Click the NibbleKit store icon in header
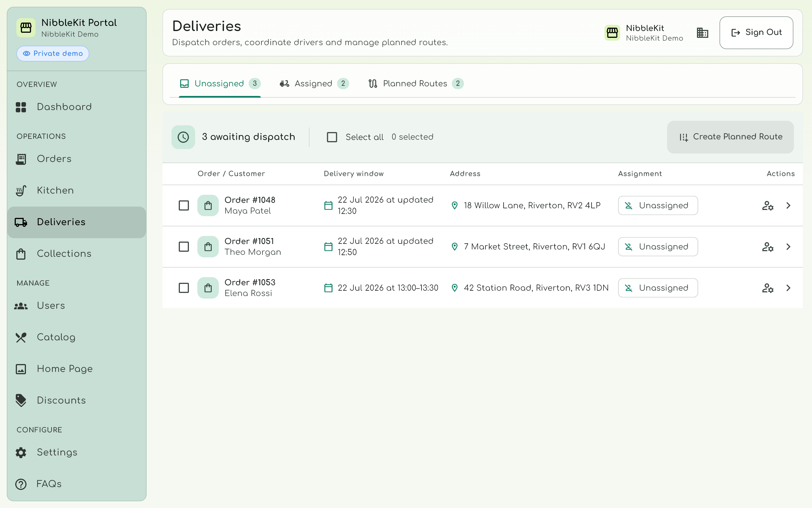The height and width of the screenshot is (508, 812). 612,32
